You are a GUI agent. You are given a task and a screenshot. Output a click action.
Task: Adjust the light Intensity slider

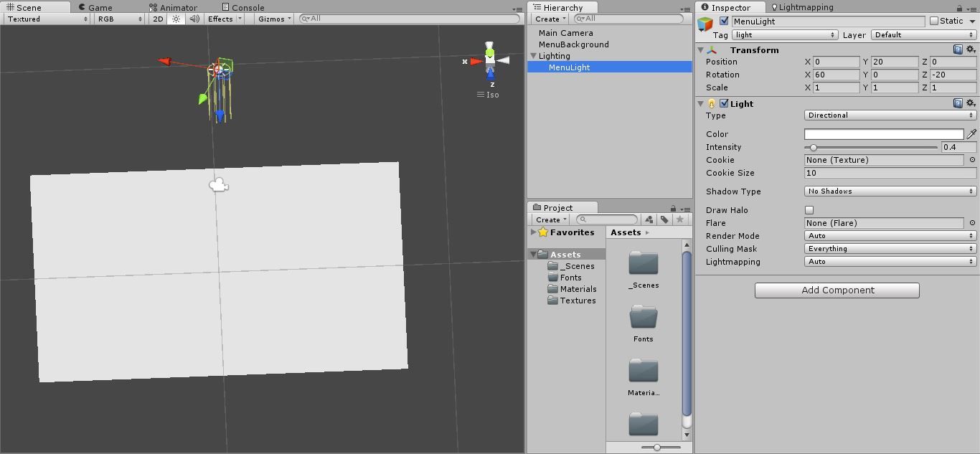click(813, 147)
